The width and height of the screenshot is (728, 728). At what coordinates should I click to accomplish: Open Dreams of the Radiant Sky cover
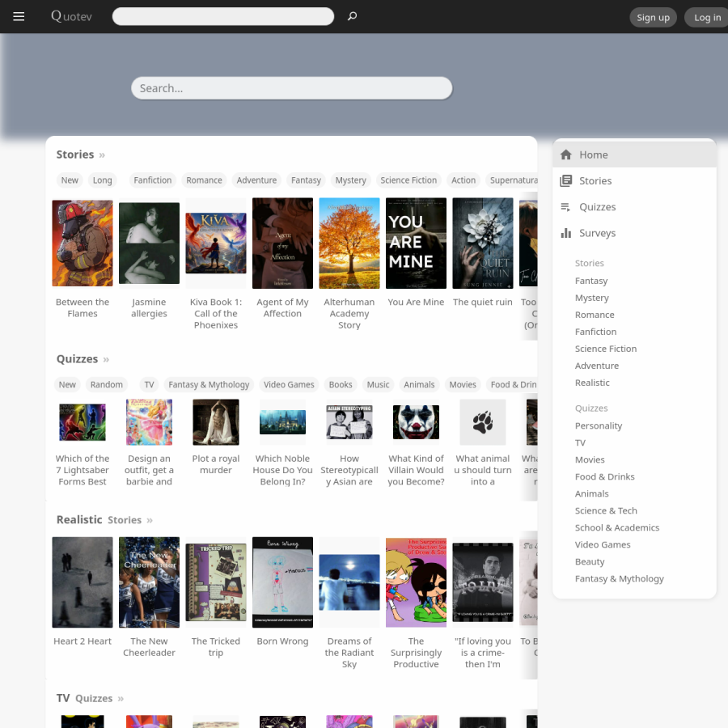[x=349, y=582]
